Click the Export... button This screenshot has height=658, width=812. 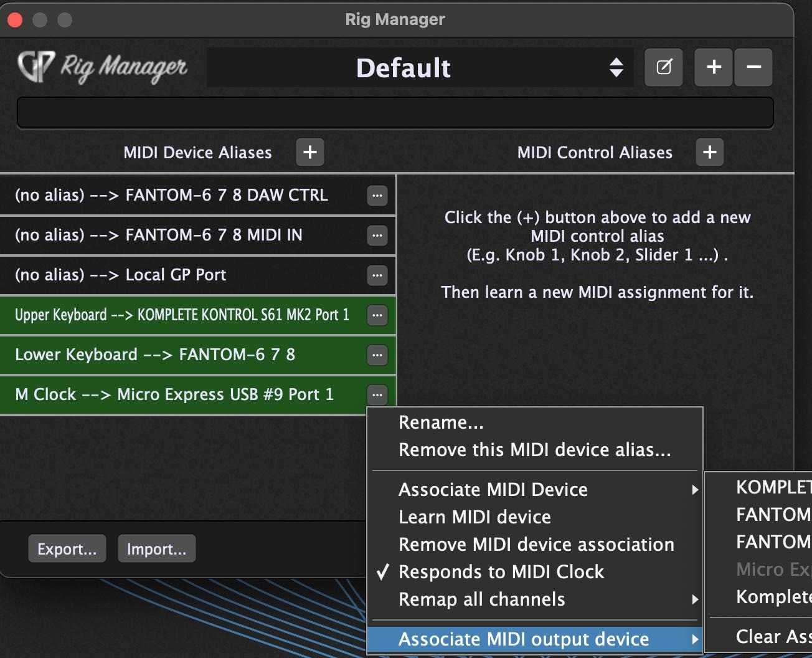67,549
